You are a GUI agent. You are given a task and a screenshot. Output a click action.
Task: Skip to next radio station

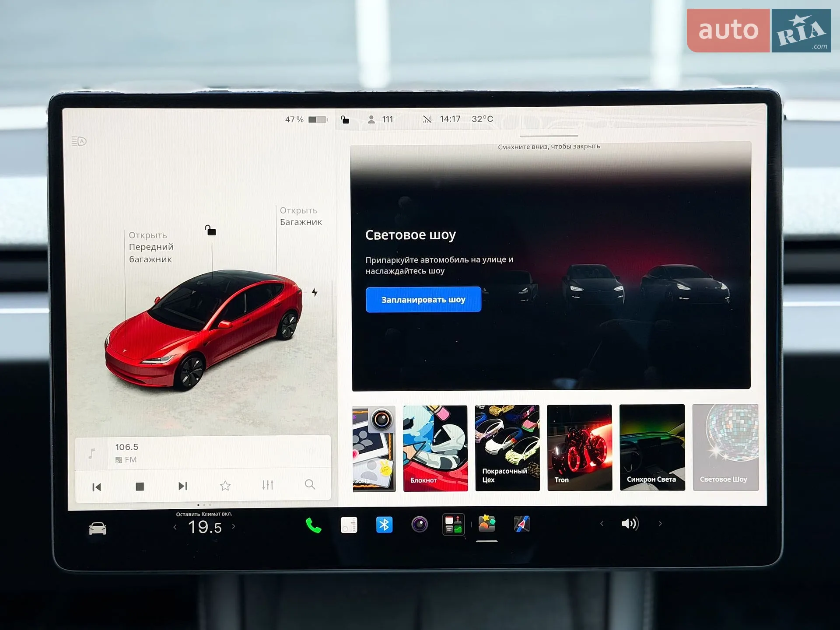[x=183, y=486]
